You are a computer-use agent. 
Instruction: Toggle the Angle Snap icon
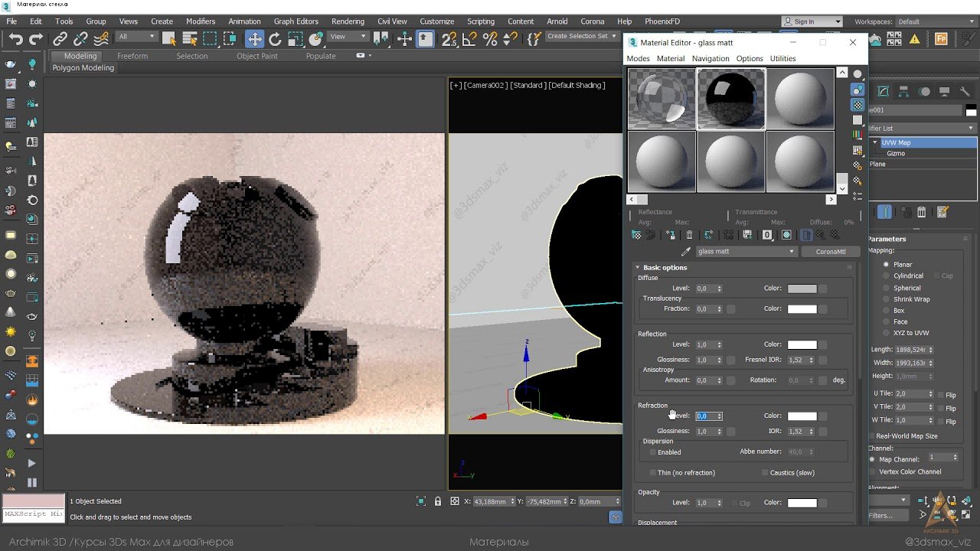470,39
